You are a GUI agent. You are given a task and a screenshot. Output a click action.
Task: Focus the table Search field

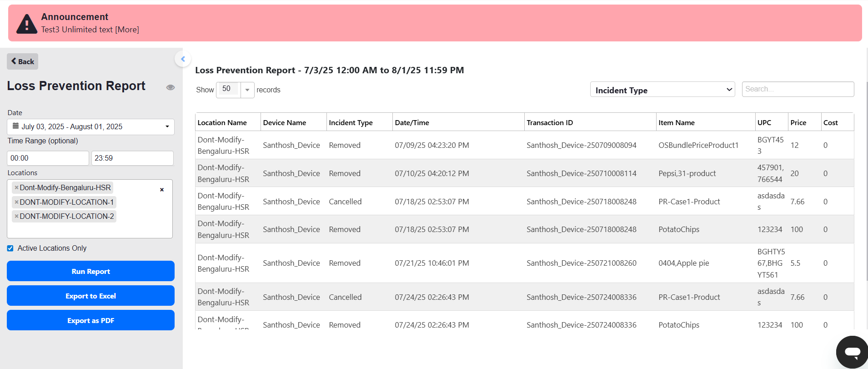pos(798,89)
